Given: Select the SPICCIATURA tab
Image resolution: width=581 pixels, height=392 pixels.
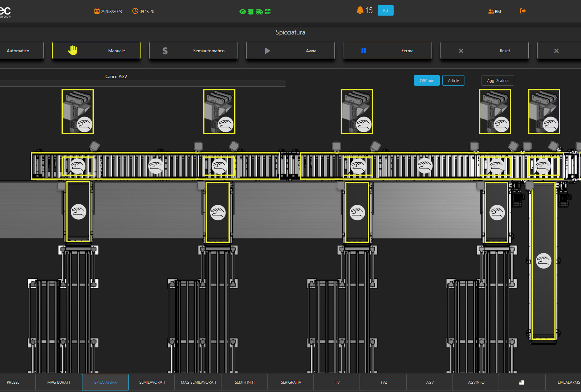Looking at the screenshot, I should coord(105,382).
